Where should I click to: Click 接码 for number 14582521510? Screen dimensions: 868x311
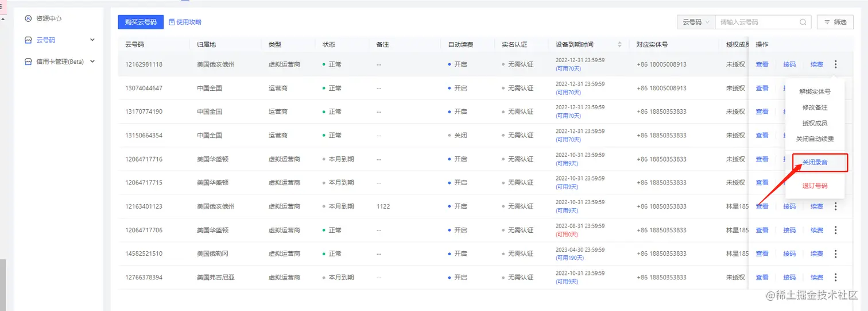(789, 254)
